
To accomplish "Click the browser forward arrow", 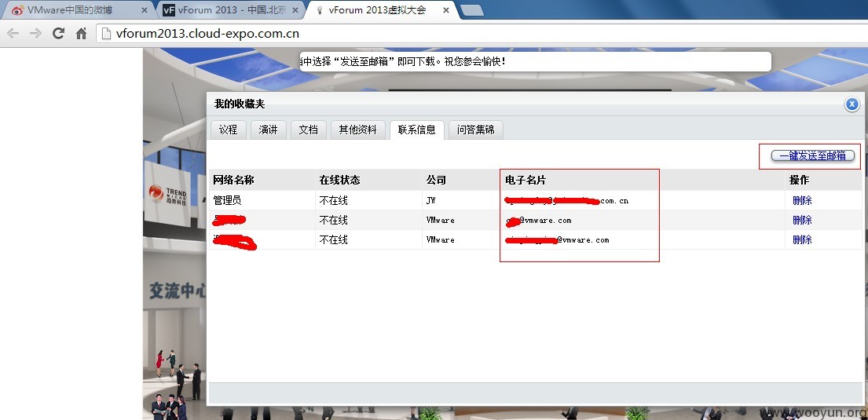I will [35, 34].
